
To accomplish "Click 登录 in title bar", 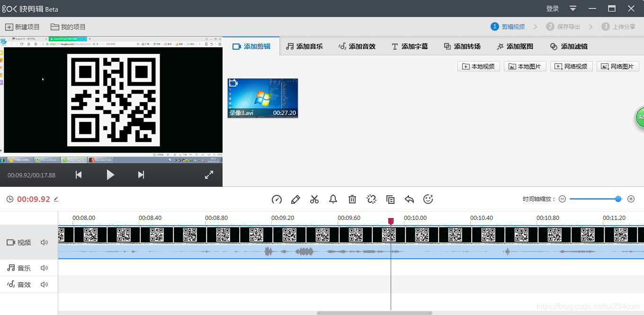I will coord(552,9).
